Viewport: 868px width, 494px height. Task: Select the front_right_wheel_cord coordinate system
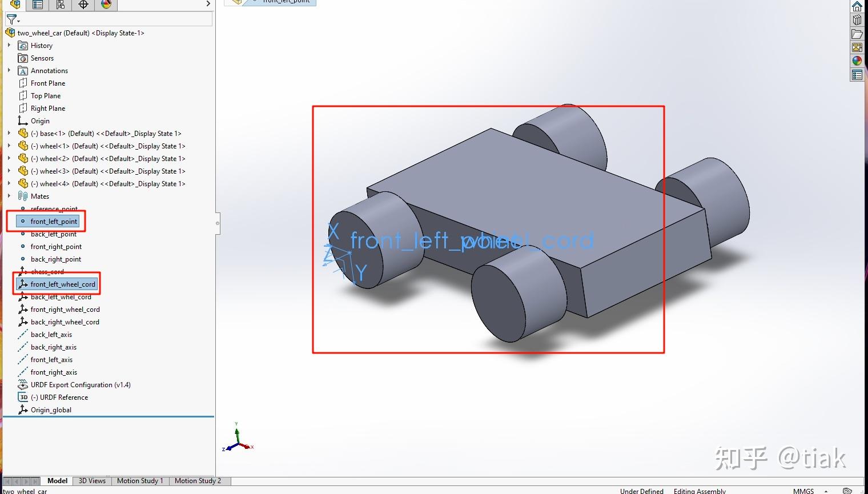point(65,309)
